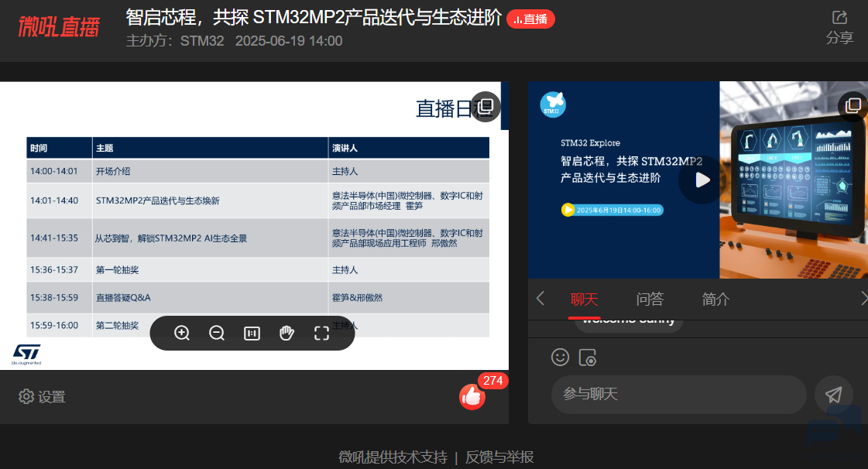Click the zoom out magnifier icon
Image resolution: width=868 pixels, height=469 pixels.
(x=217, y=333)
